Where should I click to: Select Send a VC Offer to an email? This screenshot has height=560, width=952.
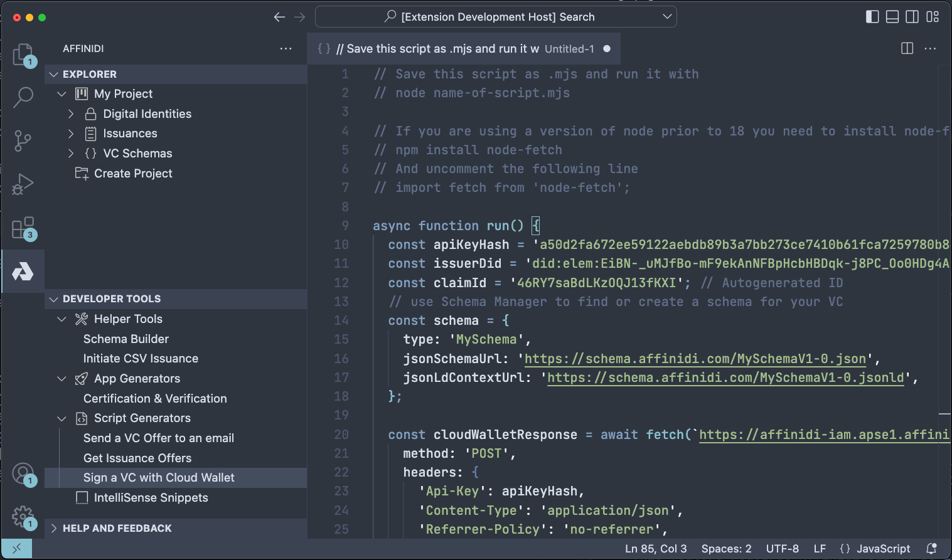coord(159,438)
